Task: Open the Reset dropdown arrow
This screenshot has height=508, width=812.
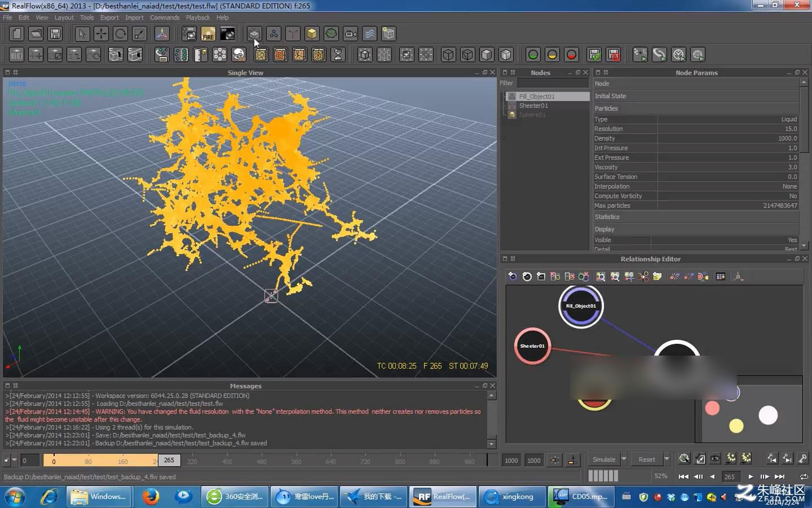Action: coord(667,459)
